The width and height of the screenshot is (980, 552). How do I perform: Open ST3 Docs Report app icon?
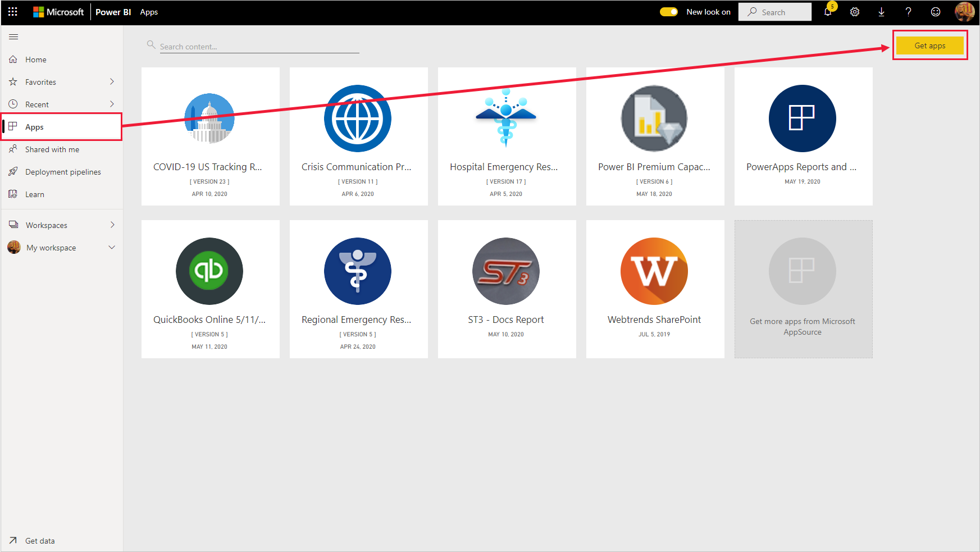[x=506, y=271]
